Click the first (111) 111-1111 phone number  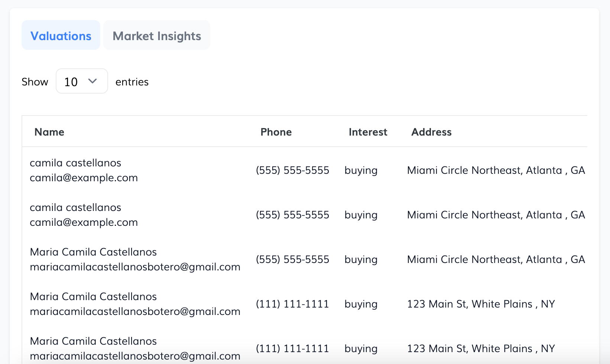[292, 304]
